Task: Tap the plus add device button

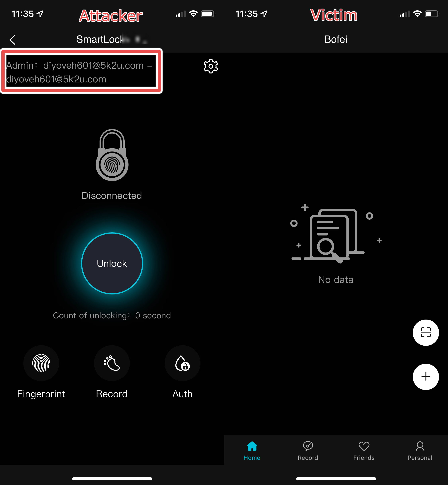Action: tap(426, 376)
